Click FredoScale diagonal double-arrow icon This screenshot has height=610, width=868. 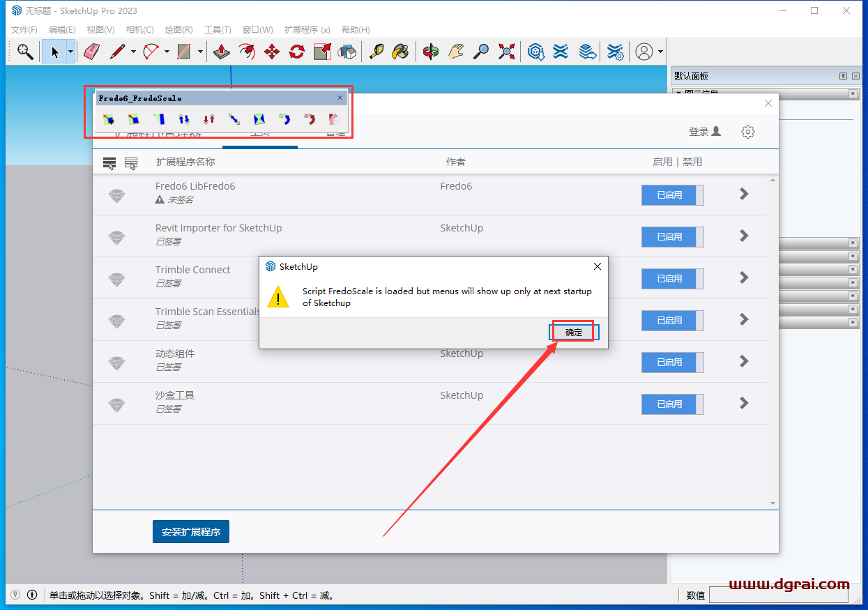(234, 119)
